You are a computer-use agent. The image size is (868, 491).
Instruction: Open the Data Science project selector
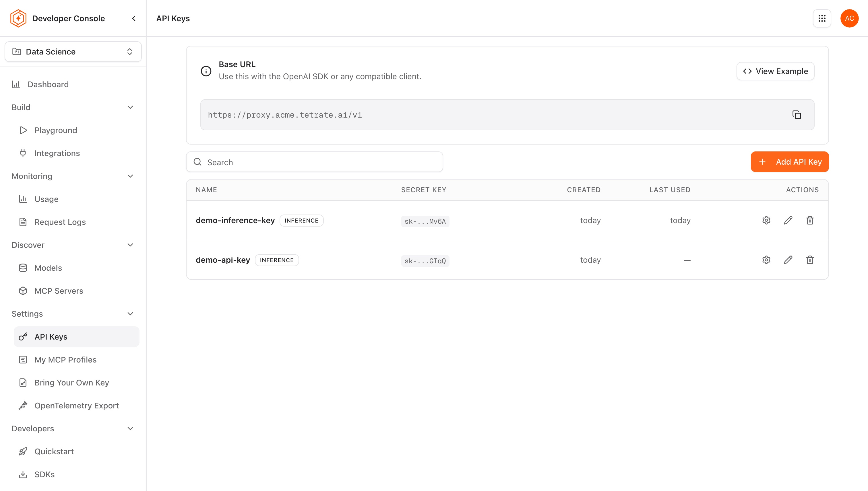(x=73, y=52)
